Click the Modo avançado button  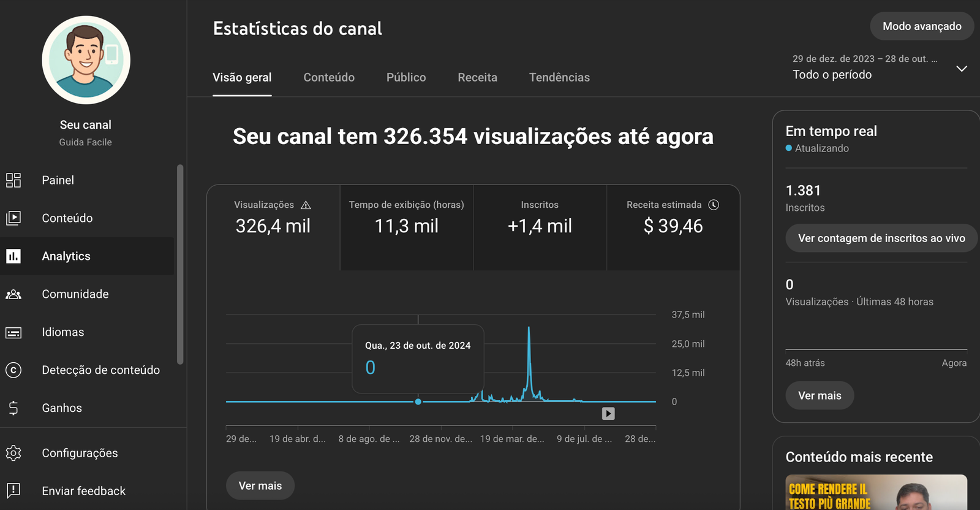tap(922, 26)
